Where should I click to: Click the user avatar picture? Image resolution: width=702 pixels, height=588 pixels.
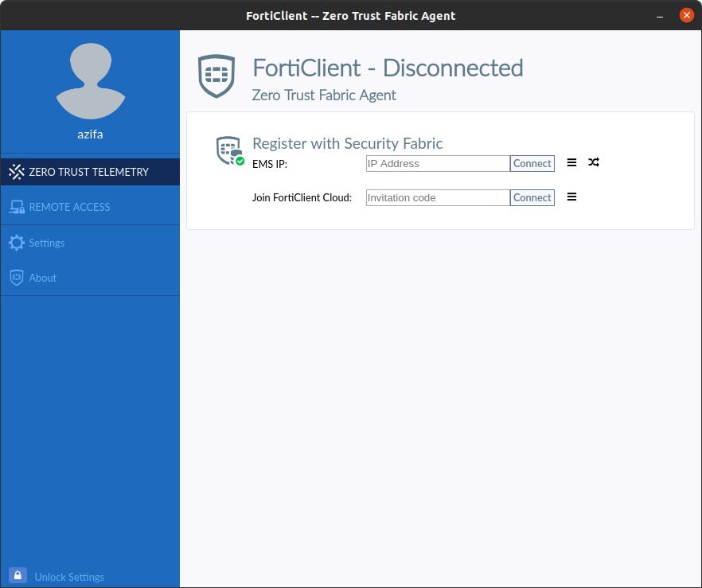pos(91,81)
